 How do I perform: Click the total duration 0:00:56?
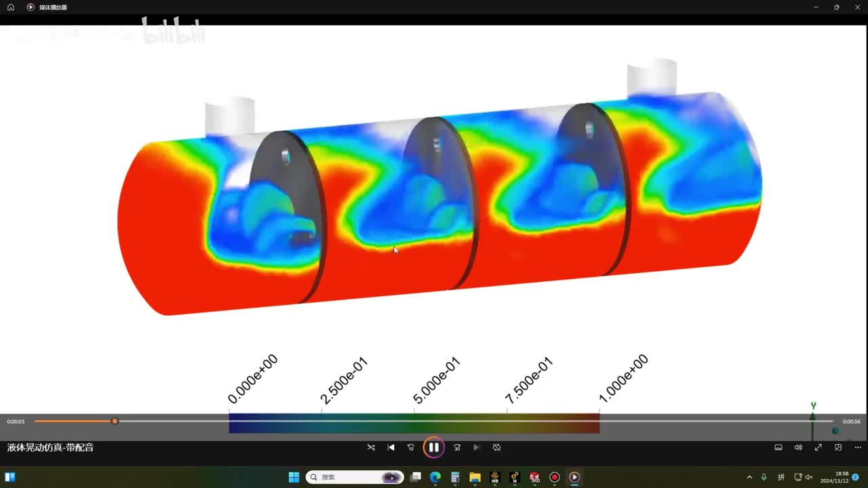852,422
